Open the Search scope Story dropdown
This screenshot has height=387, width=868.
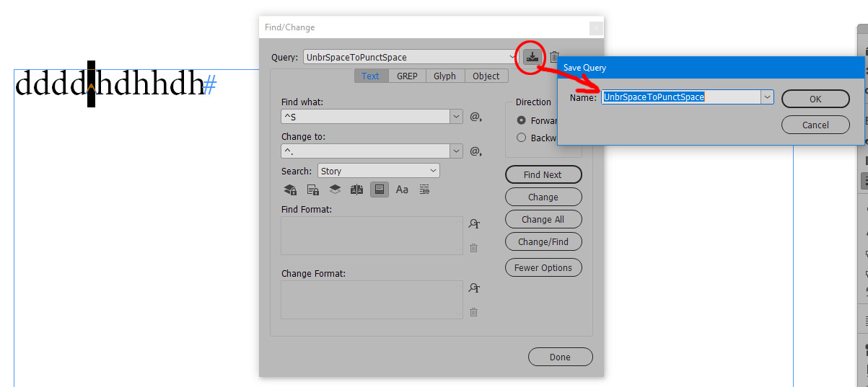pos(378,171)
